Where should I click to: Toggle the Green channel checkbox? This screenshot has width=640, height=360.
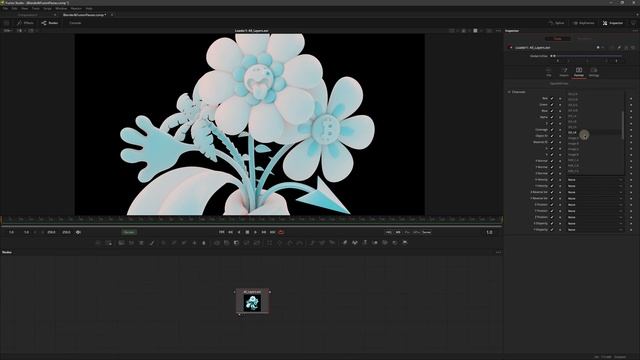[x=552, y=104]
